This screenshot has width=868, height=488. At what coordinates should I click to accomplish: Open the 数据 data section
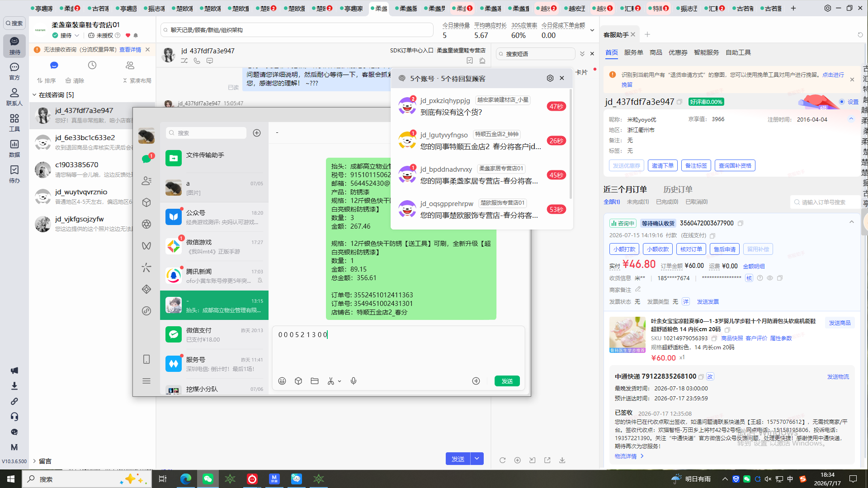coord(14,148)
